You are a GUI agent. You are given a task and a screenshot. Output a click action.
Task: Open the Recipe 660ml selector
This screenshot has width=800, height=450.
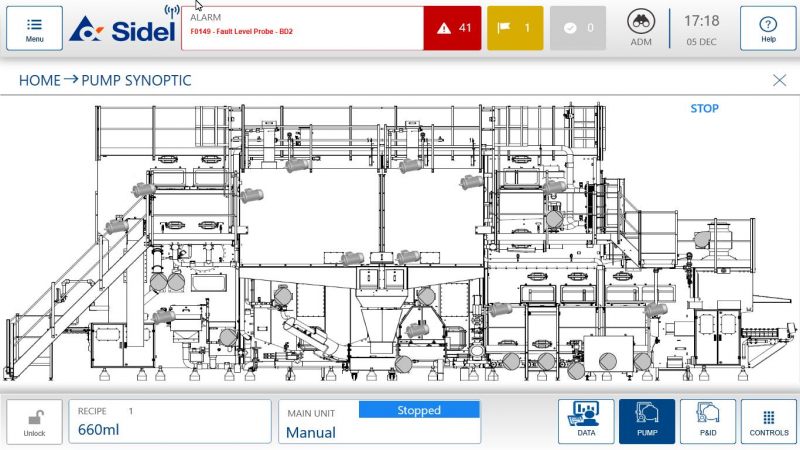[170, 422]
